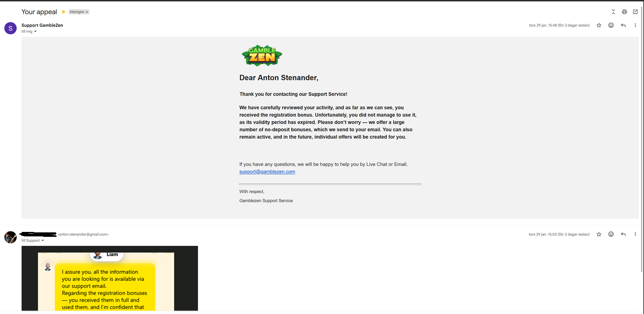The image size is (644, 314).
Task: Expand recipient details under Support GambleZen
Action: pos(35,32)
